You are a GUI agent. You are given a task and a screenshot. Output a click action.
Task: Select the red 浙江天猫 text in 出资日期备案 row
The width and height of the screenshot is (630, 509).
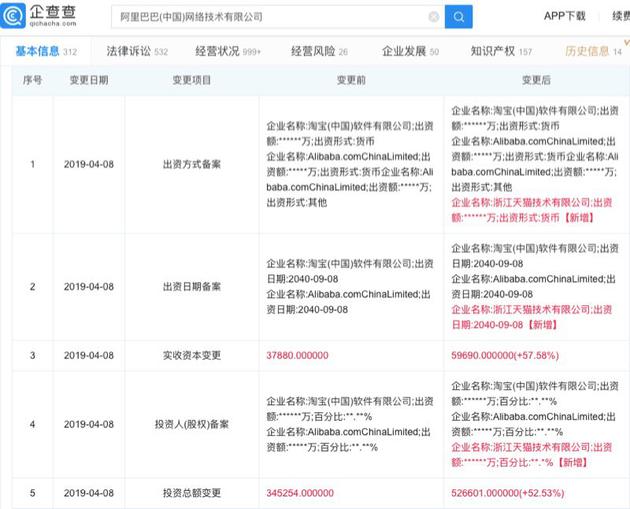coord(532,317)
